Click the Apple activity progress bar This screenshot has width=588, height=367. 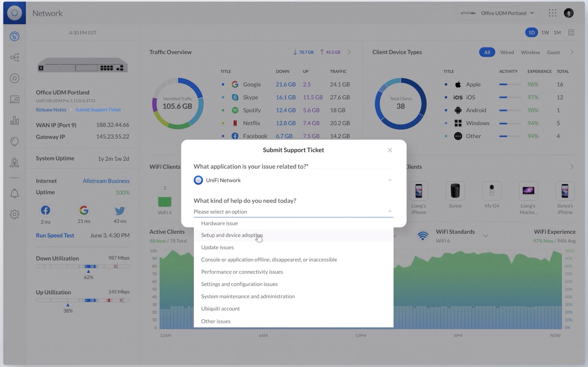[x=510, y=84]
